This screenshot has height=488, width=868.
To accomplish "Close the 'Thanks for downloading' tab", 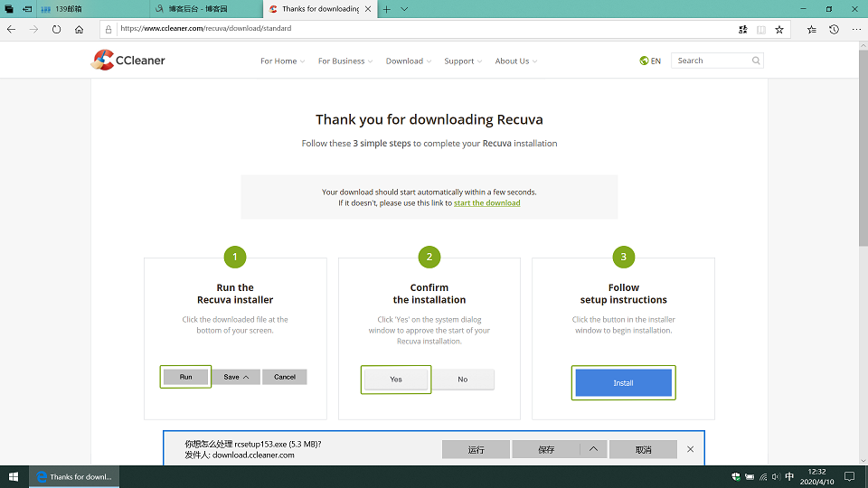I will tap(368, 9).
